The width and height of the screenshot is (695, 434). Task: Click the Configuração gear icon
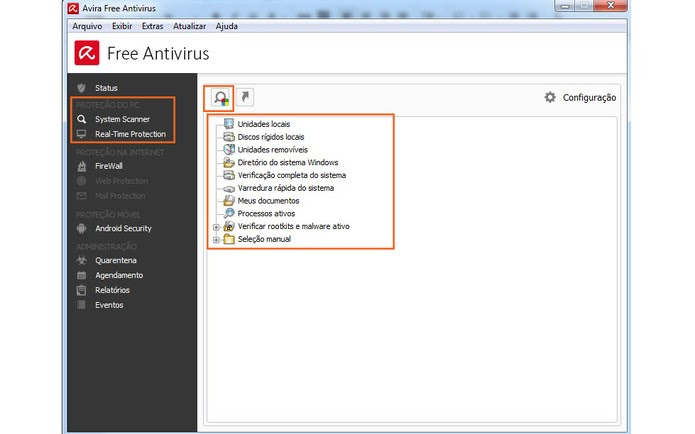[550, 97]
